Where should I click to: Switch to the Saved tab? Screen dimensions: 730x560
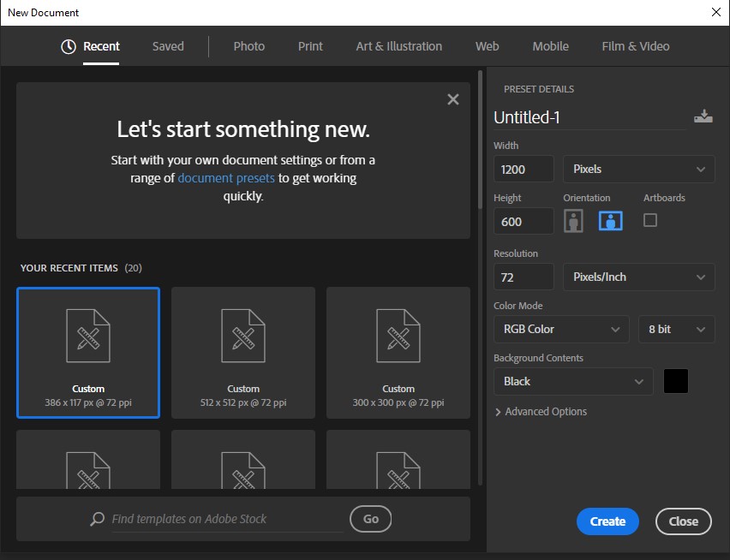[168, 46]
